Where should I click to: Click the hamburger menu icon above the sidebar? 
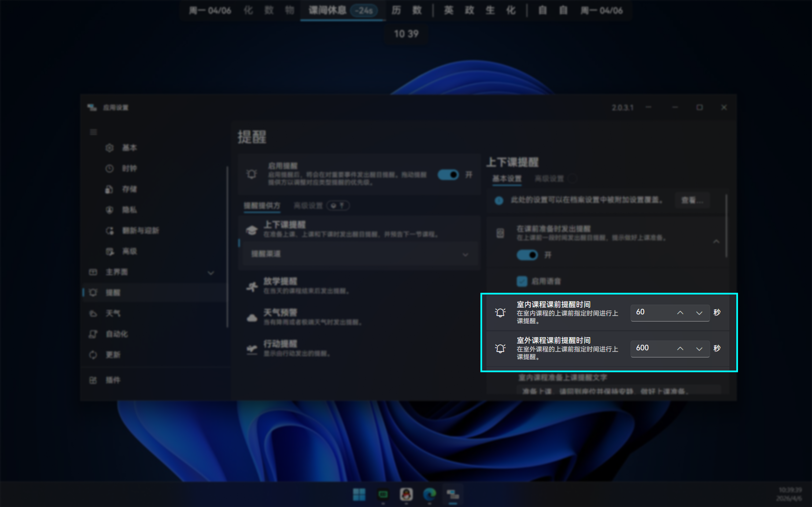(93, 132)
